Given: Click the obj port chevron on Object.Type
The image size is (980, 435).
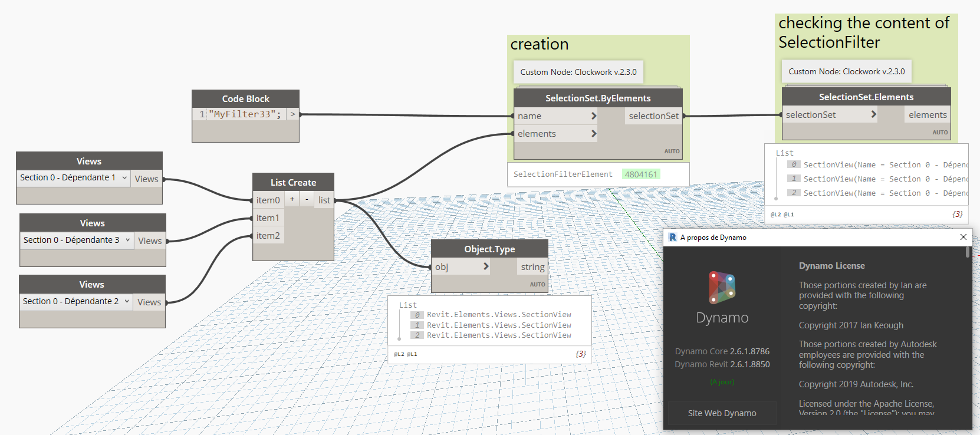Looking at the screenshot, I should [486, 266].
